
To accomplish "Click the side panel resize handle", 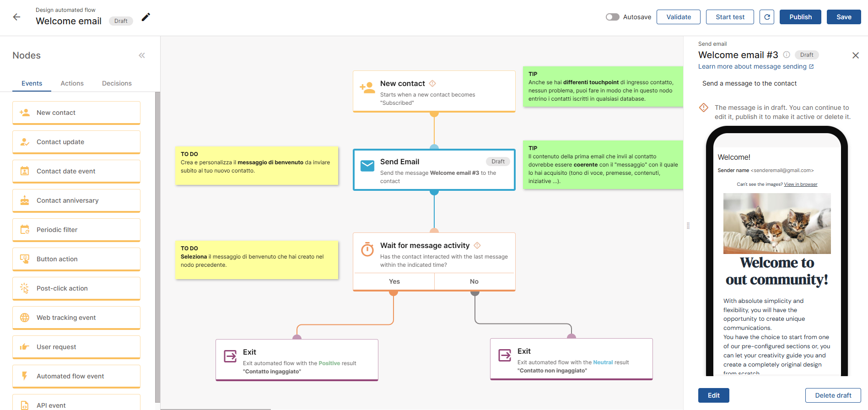I will tap(688, 226).
